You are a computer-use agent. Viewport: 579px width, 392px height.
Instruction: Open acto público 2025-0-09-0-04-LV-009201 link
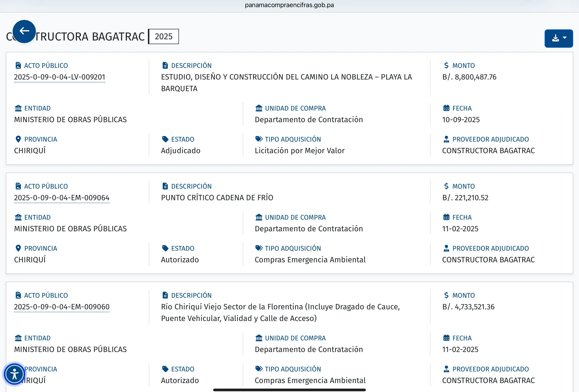pyautogui.click(x=60, y=77)
